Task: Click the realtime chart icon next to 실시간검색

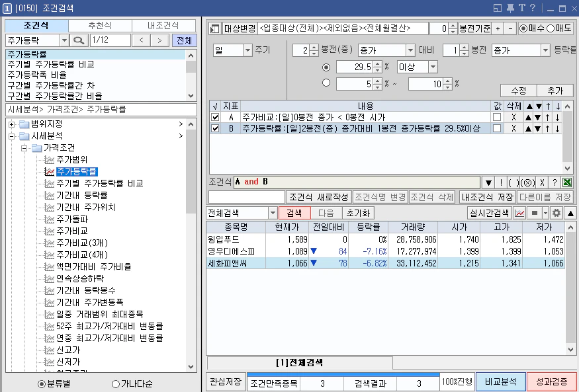Action: click(519, 213)
